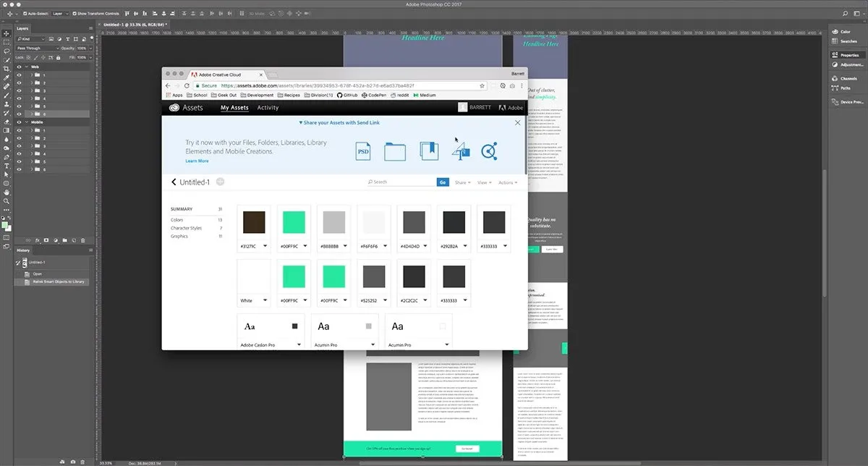
Task: Click the share network icon in banner
Action: 490,151
